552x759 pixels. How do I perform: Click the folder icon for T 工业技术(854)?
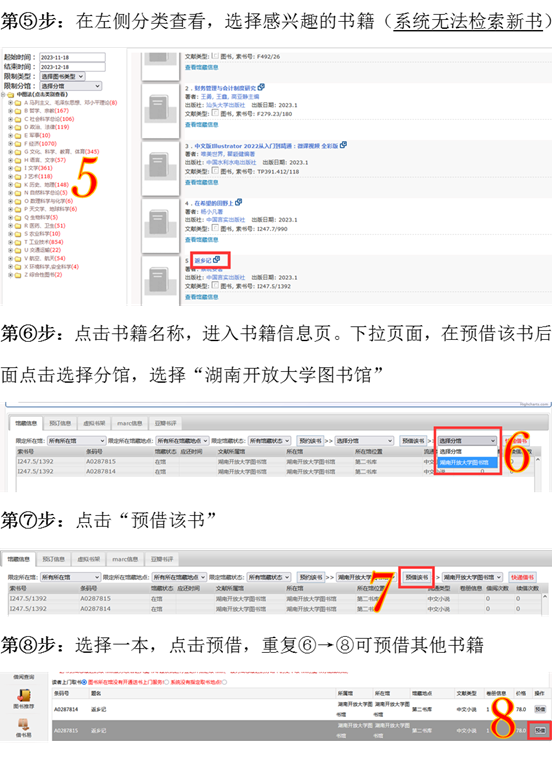[x=18, y=242]
